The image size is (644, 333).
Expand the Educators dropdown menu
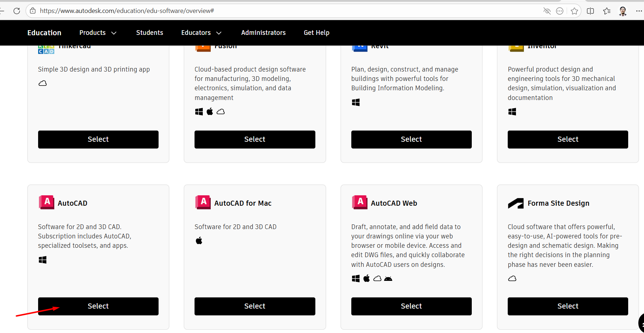click(201, 33)
